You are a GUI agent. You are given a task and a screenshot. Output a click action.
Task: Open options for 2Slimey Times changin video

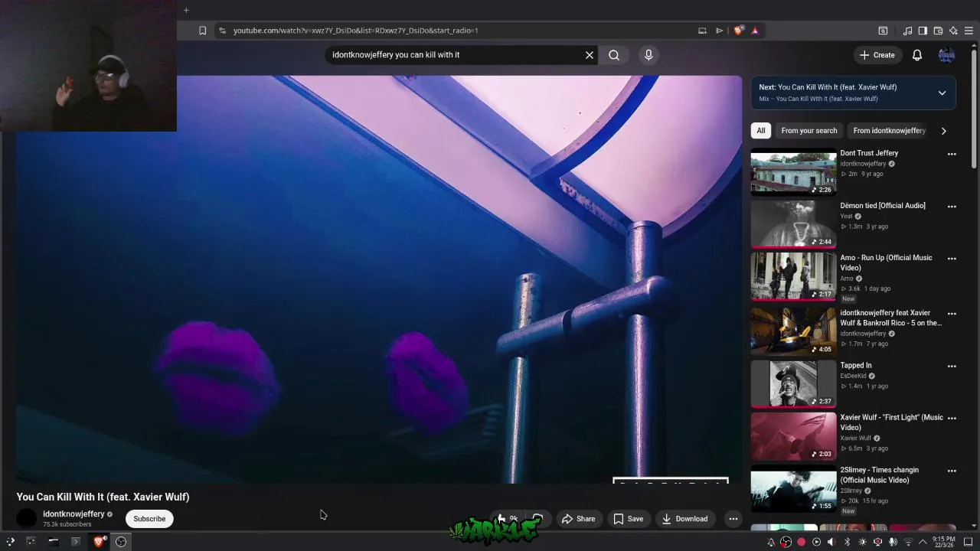coord(952,471)
